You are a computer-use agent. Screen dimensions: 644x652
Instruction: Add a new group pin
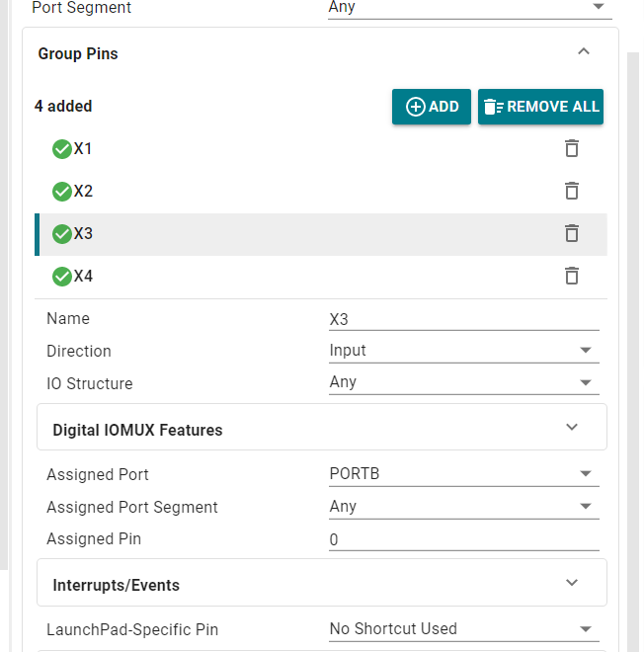pyautogui.click(x=431, y=107)
